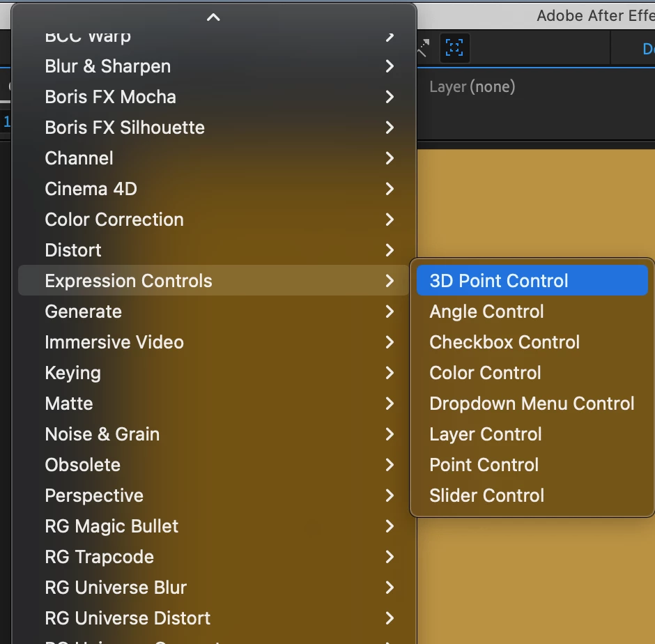Open Matte effects submenu
Viewport: 655px width, 644px height.
[213, 404]
